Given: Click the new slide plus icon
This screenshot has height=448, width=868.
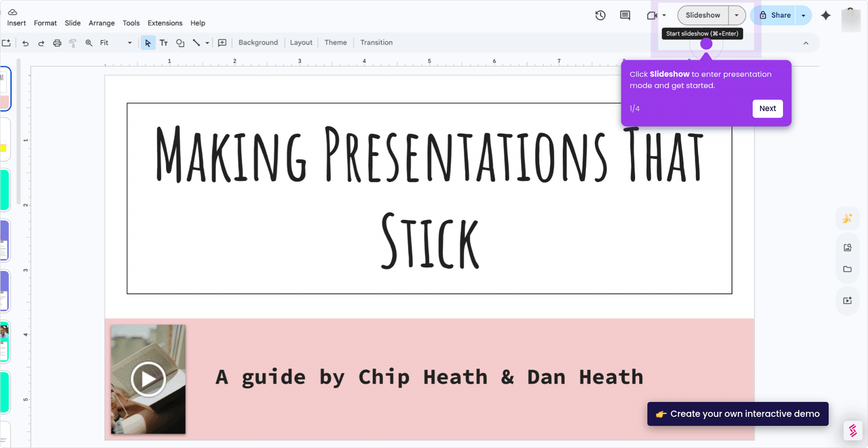Looking at the screenshot, I should point(6,43).
